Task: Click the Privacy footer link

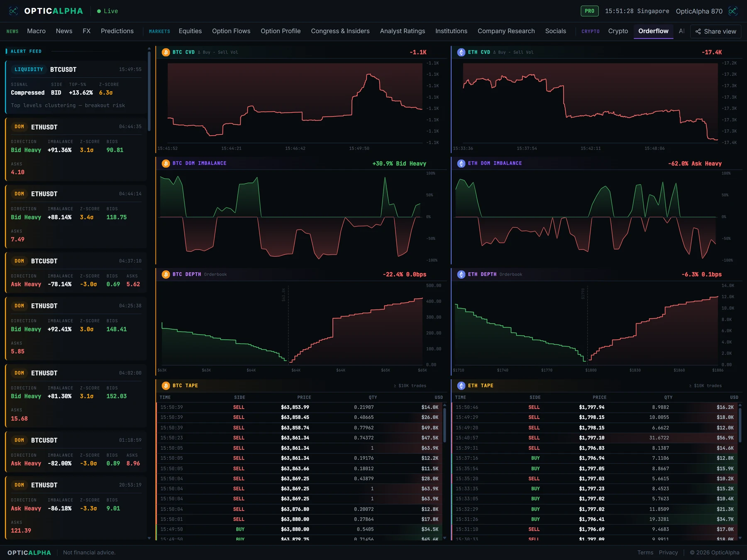Action: [x=668, y=553]
